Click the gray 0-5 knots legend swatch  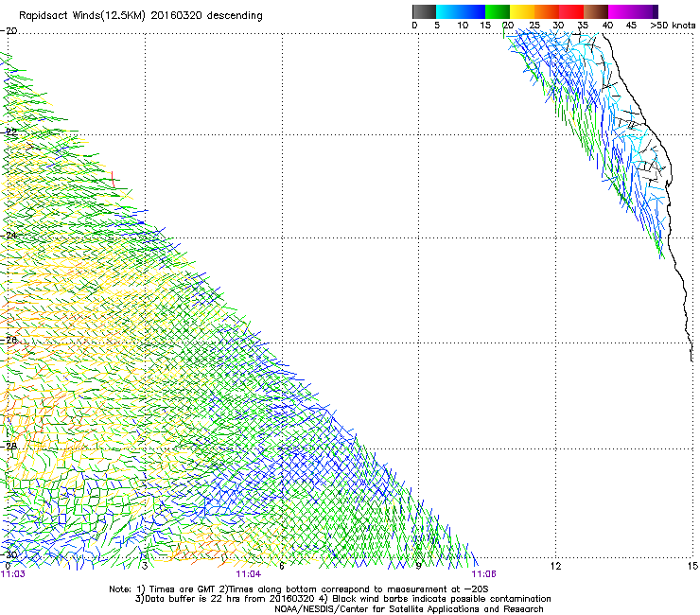tap(424, 11)
